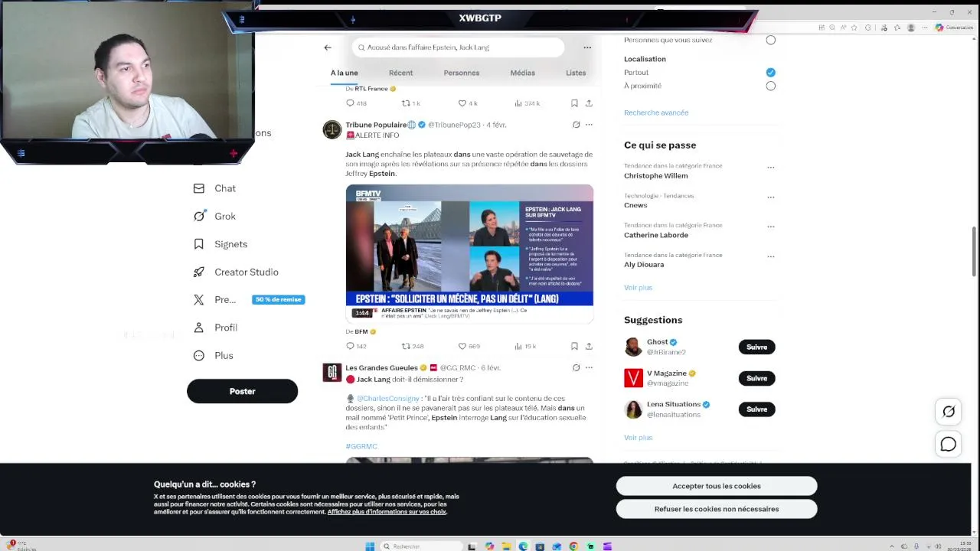Click Voir plus under Suggestions
980x551 pixels.
[638, 438]
